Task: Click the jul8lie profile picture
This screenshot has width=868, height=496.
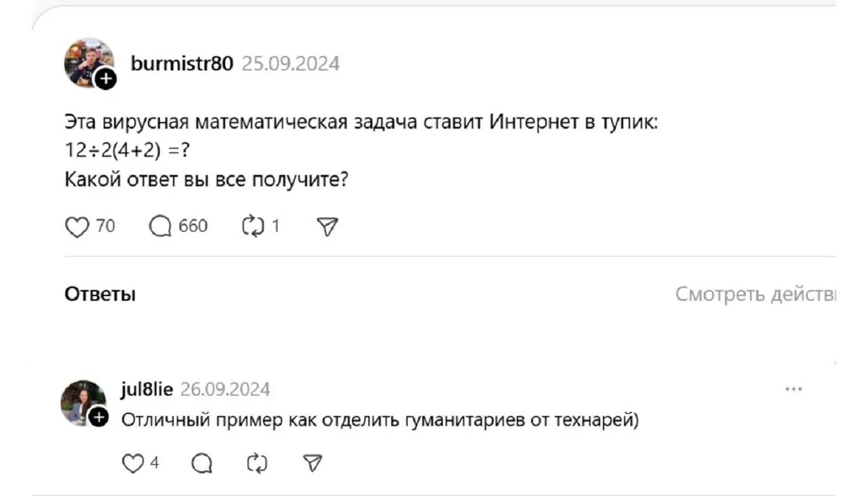Action: [x=81, y=401]
